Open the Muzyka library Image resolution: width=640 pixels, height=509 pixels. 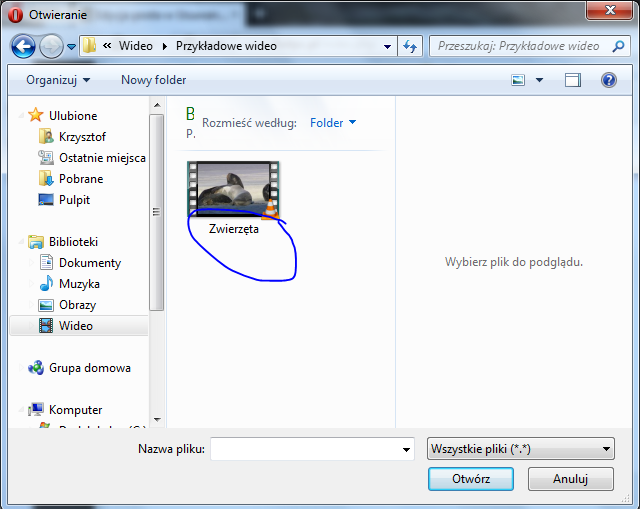point(79,284)
